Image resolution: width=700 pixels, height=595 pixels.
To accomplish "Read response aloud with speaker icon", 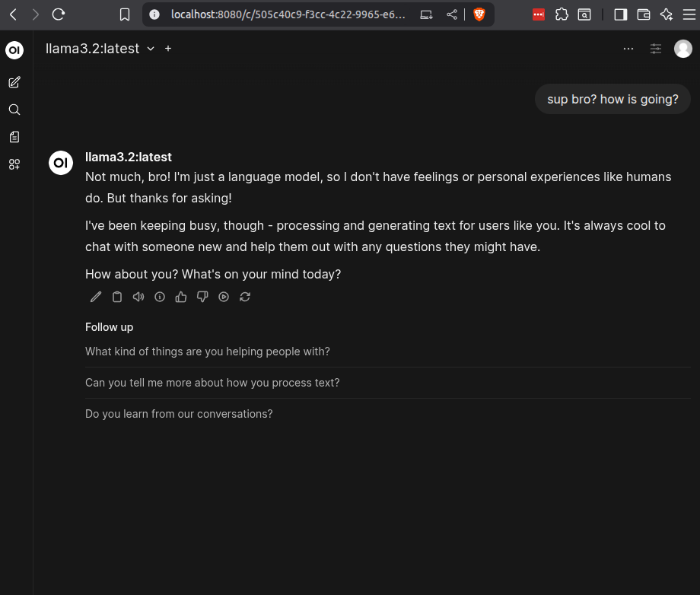I will [x=138, y=297].
